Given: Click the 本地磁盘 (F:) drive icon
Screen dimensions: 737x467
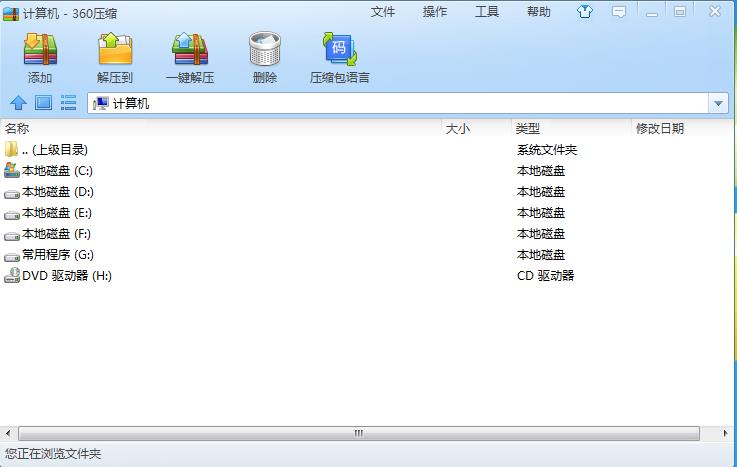Looking at the screenshot, I should [12, 235].
